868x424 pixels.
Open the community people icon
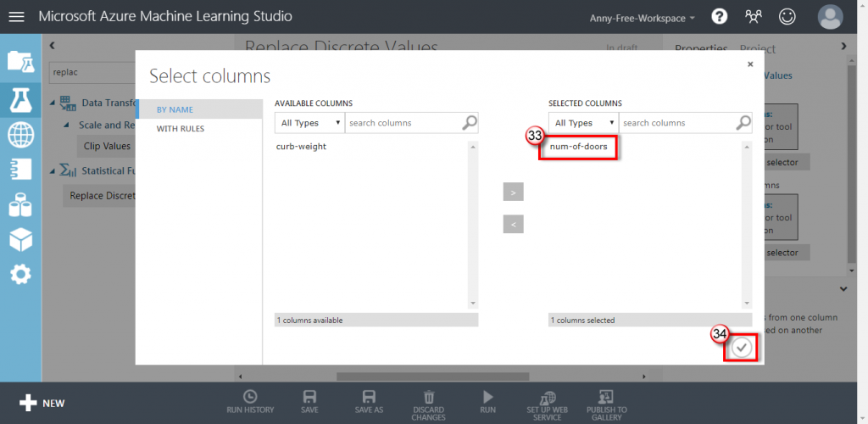(753, 17)
